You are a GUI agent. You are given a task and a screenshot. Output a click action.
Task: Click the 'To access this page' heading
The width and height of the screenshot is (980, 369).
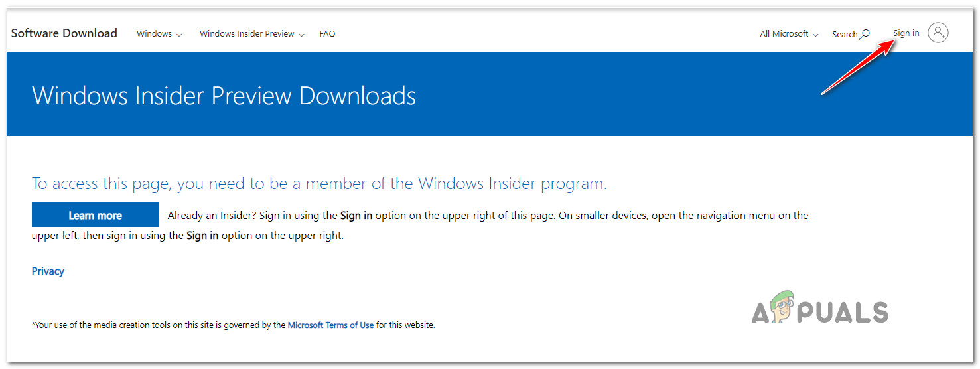319,184
